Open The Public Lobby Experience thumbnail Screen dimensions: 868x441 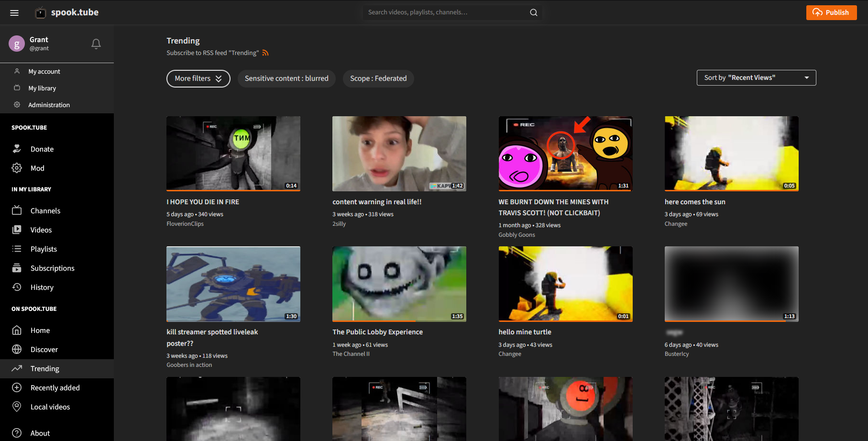(x=399, y=284)
